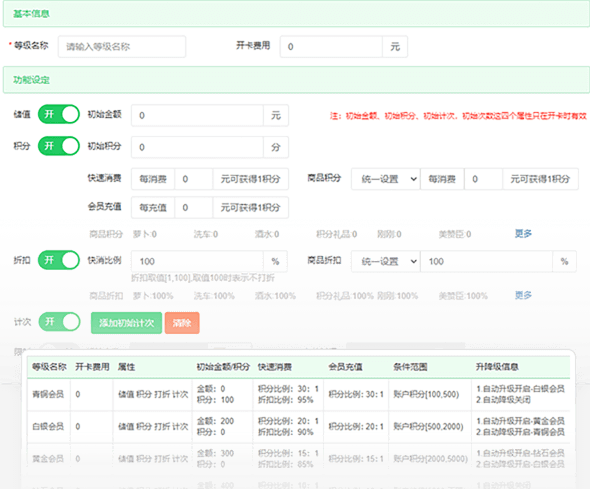Focus the 商品折扣 percentage field
The image size is (590, 489).
point(487,261)
